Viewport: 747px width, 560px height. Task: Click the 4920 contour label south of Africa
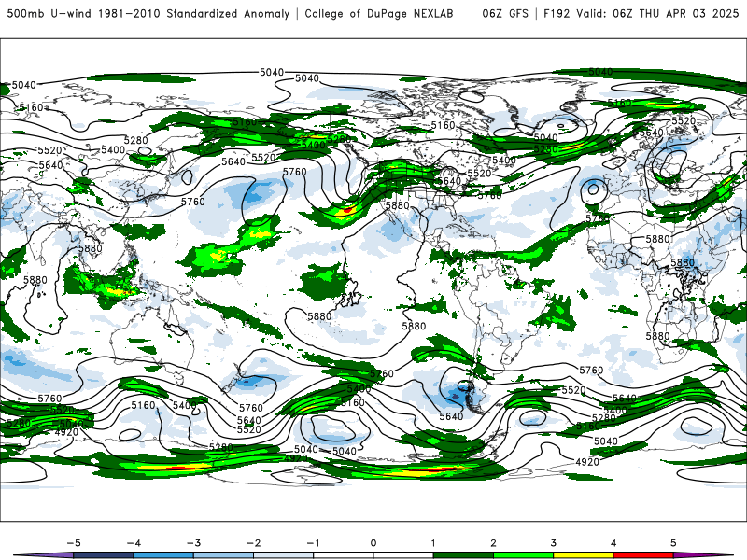click(587, 461)
